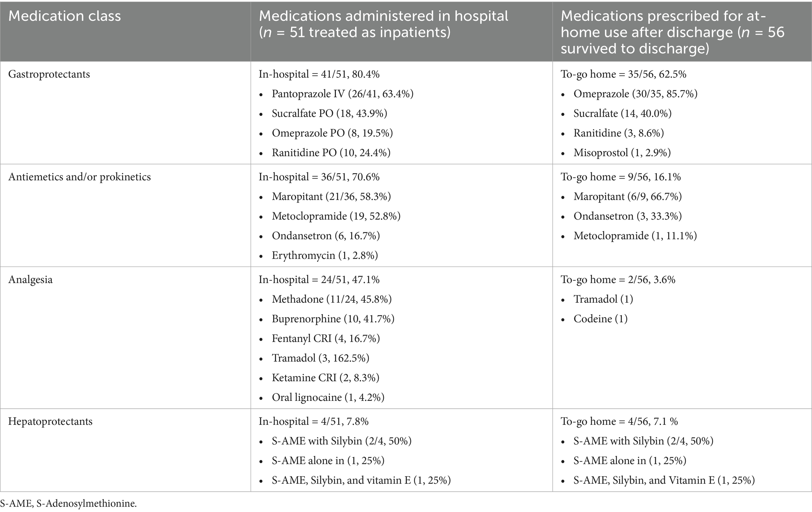The width and height of the screenshot is (812, 512).
Task: Click the Pantoprazole IV (26/41, 63.4%) entry
Action: pos(342,94)
